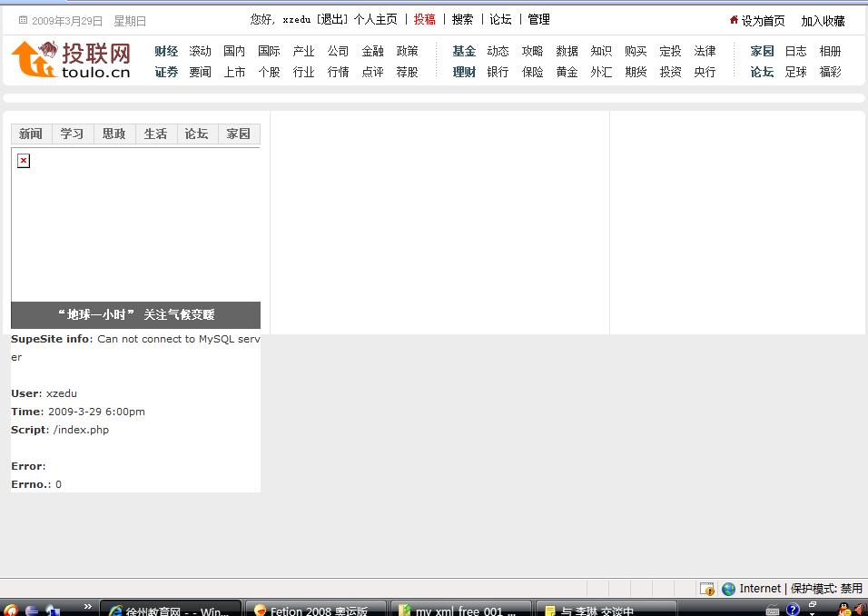Click the 数据 nav link

[x=567, y=52]
